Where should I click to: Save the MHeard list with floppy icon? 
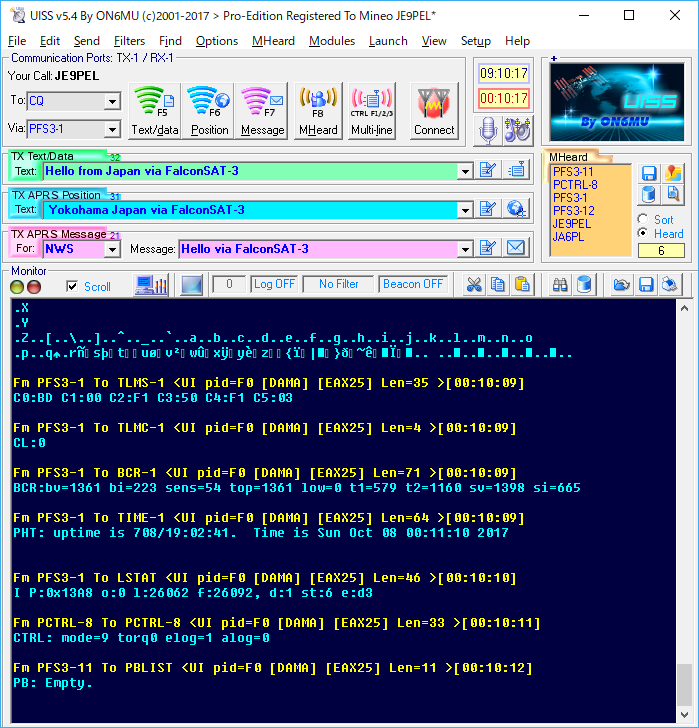(x=649, y=174)
